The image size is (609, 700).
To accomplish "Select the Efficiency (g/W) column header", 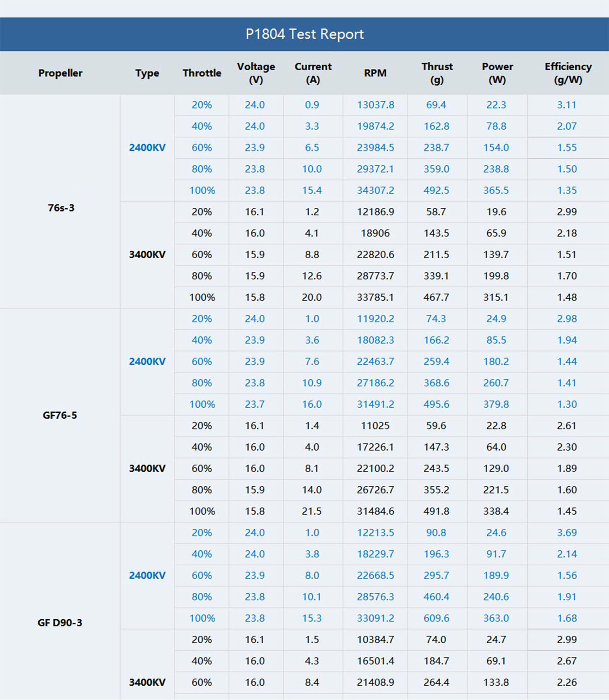I will (x=567, y=73).
